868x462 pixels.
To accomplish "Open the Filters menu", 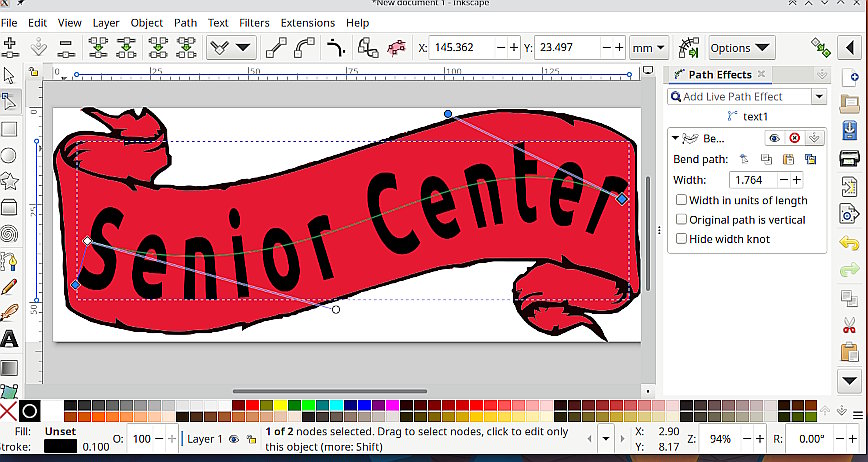I will coord(254,23).
